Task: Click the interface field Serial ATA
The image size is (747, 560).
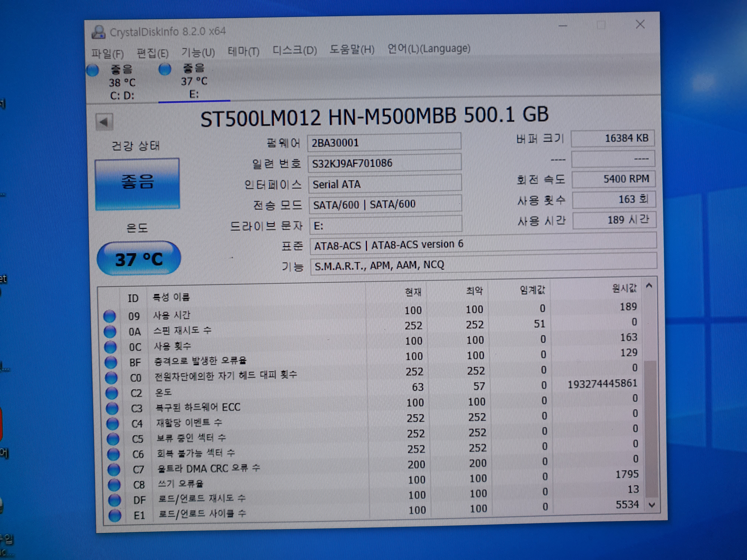Action: 385,184
